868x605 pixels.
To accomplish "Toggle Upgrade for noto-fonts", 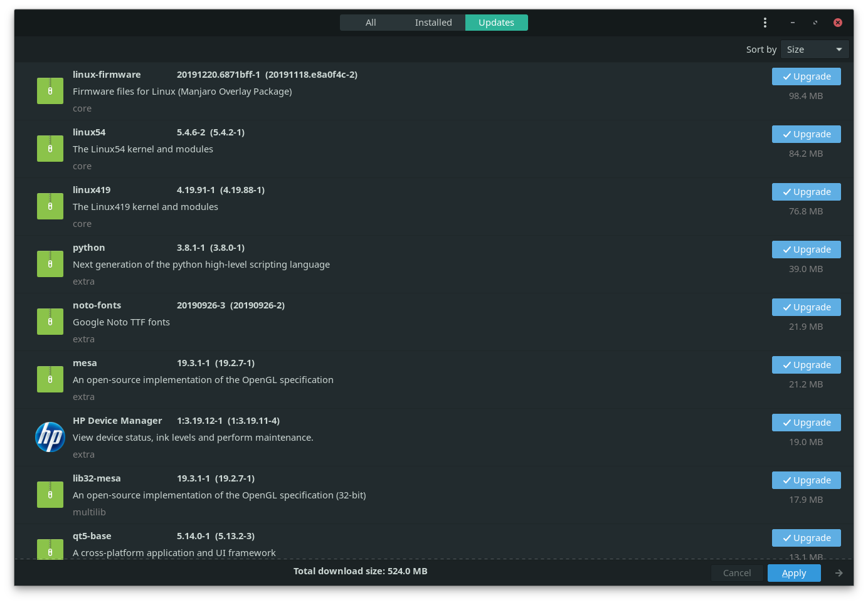I will coord(807,307).
